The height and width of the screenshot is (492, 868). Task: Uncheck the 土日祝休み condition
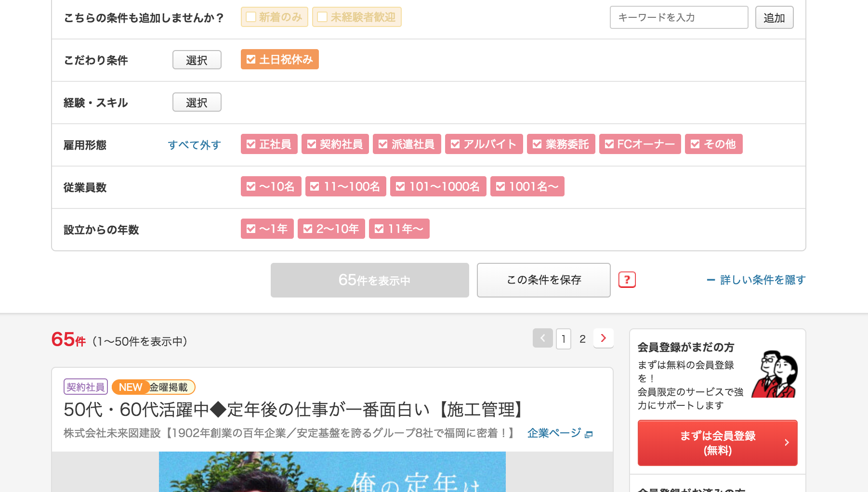(x=279, y=60)
